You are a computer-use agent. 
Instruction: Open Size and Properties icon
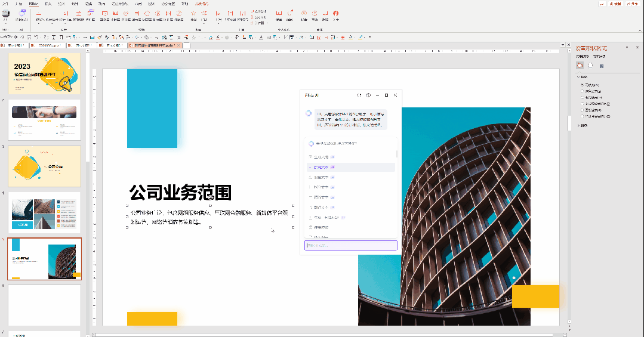pyautogui.click(x=601, y=66)
